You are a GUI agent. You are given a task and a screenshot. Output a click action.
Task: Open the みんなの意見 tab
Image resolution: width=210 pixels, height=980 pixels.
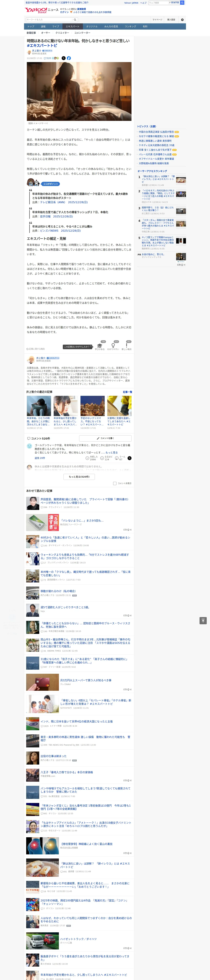[111, 27]
